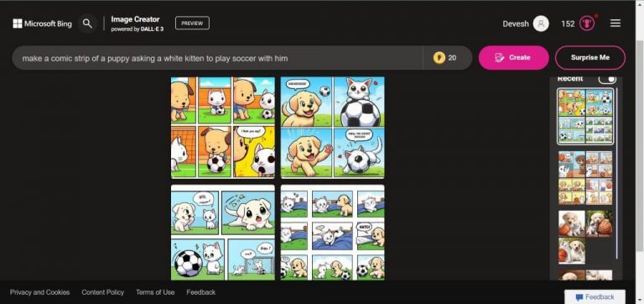Select the second recent four-comic set
This screenshot has height=304, width=644.
585,178
